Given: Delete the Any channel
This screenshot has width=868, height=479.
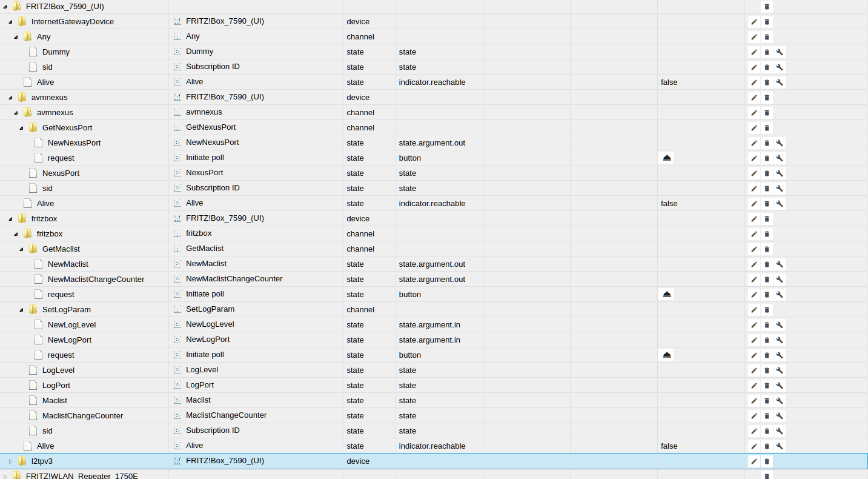Looking at the screenshot, I should tap(767, 37).
